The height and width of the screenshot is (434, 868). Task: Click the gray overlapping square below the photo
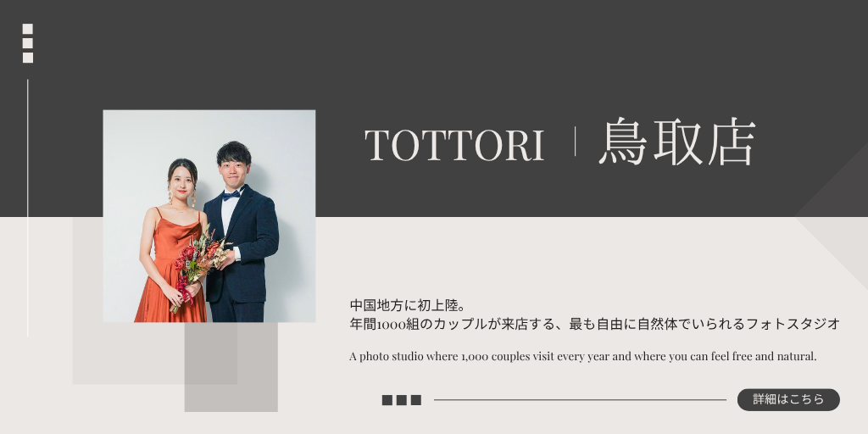[x=231, y=367]
